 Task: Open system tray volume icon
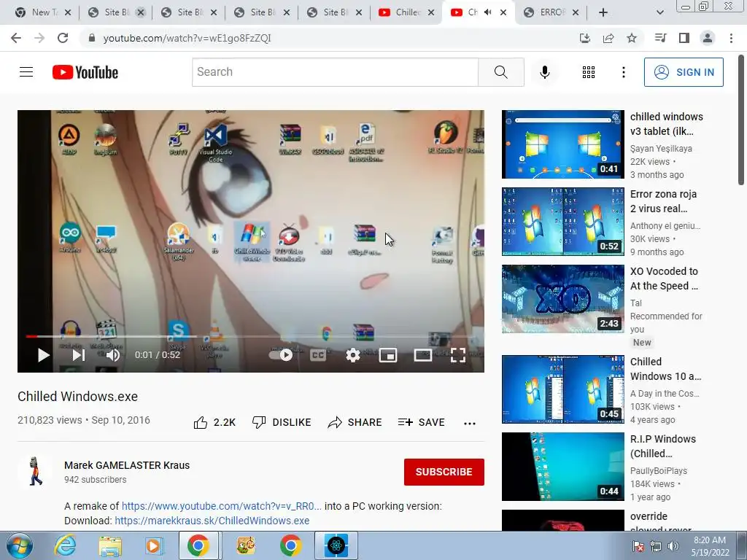click(x=673, y=546)
